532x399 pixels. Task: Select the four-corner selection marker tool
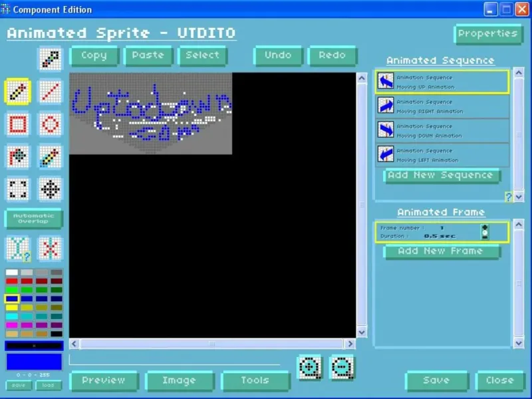tap(18, 189)
